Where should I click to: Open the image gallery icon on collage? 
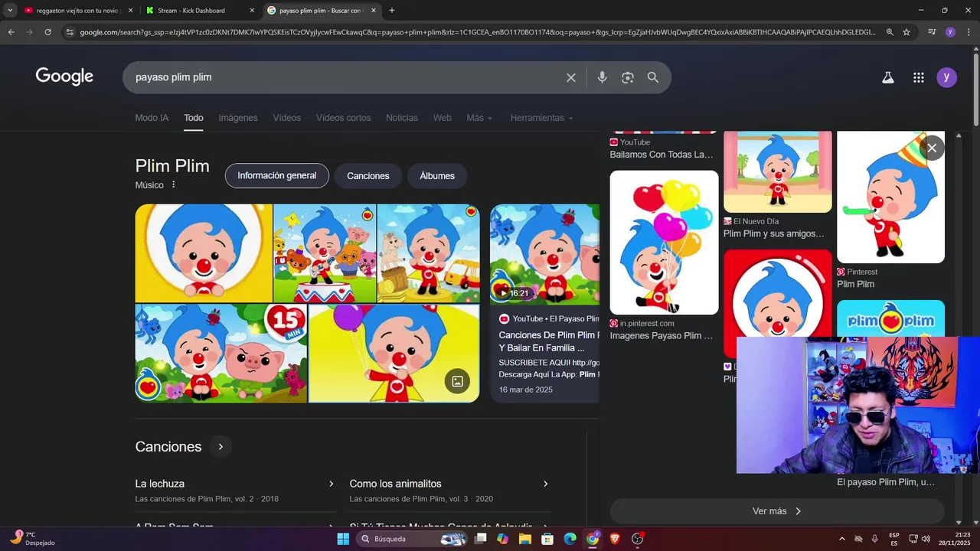click(457, 381)
